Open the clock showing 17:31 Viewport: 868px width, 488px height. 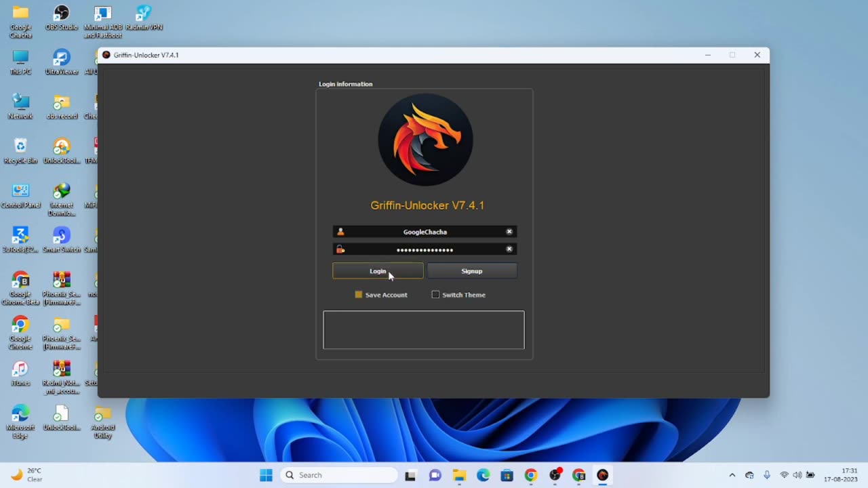(840, 475)
